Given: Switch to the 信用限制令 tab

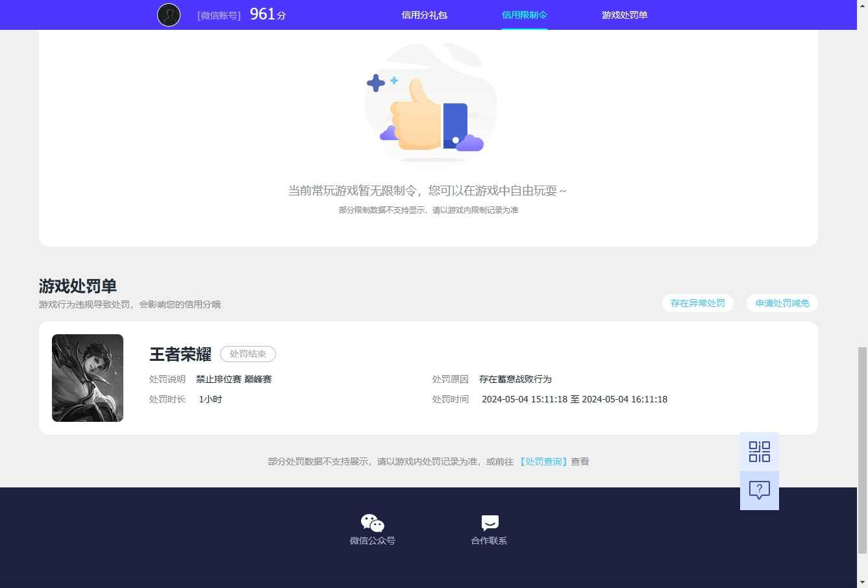Looking at the screenshot, I should (x=525, y=15).
